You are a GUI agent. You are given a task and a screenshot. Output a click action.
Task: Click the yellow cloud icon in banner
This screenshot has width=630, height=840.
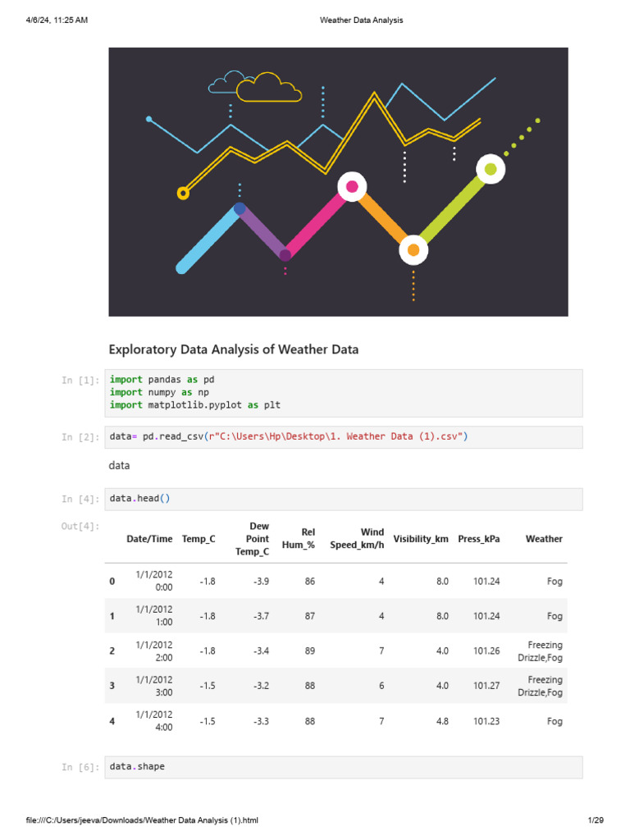269,87
